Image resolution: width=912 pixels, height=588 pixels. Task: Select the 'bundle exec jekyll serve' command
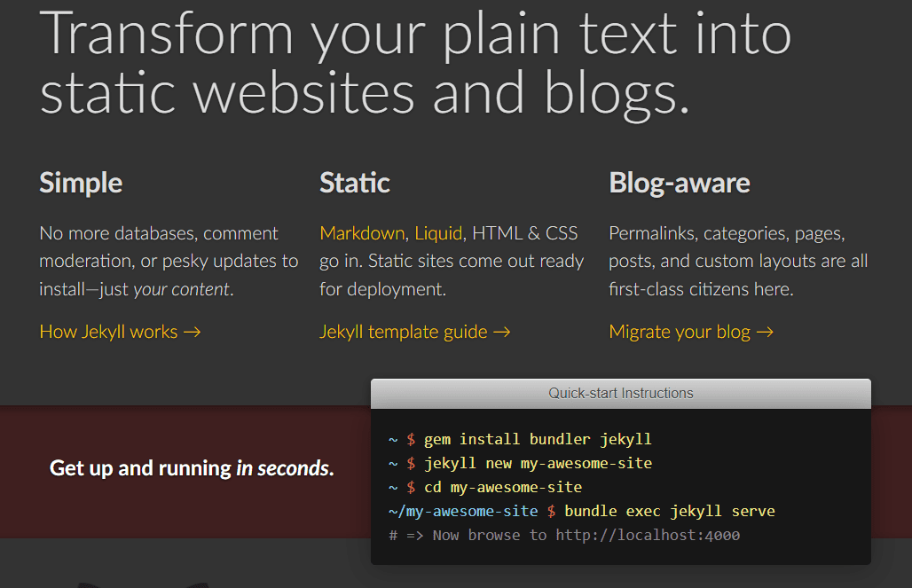pyautogui.click(x=672, y=510)
